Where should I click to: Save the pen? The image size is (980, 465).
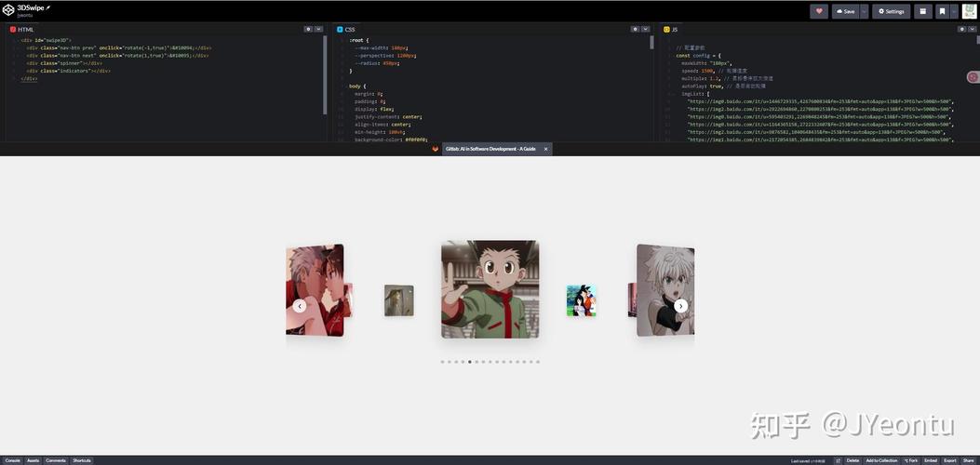pyautogui.click(x=846, y=11)
